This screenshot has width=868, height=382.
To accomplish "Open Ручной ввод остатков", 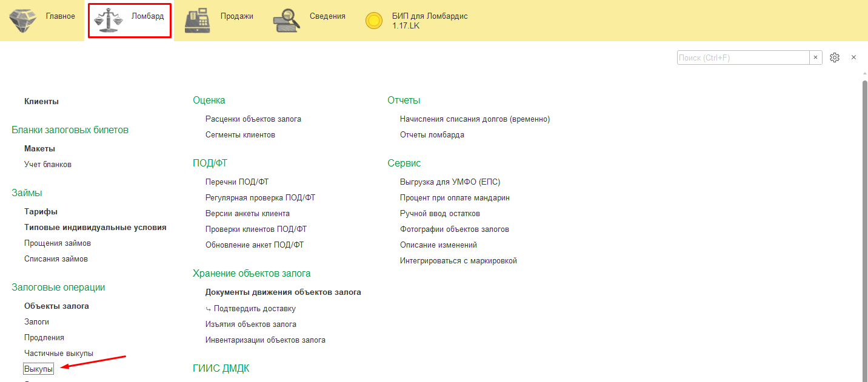I will (x=440, y=214).
